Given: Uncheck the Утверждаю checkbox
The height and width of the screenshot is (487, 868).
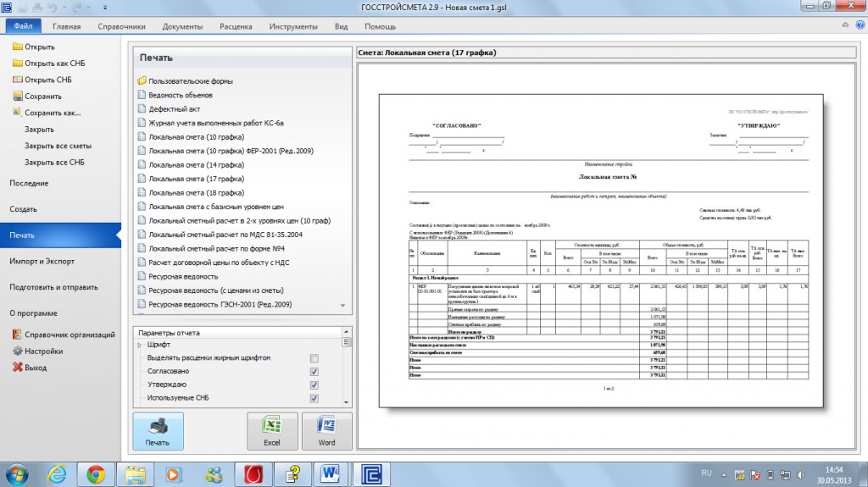Looking at the screenshot, I should click(314, 385).
